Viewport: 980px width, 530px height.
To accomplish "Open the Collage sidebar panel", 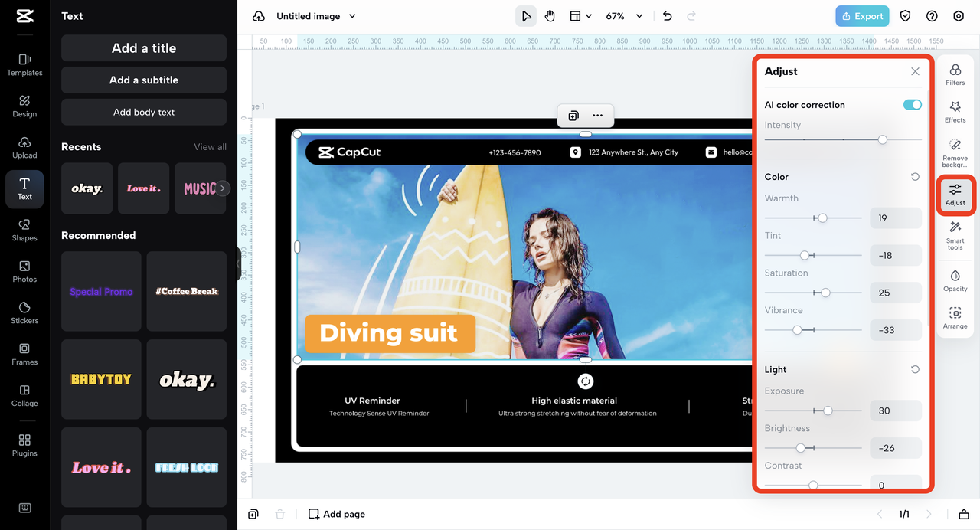I will point(24,395).
